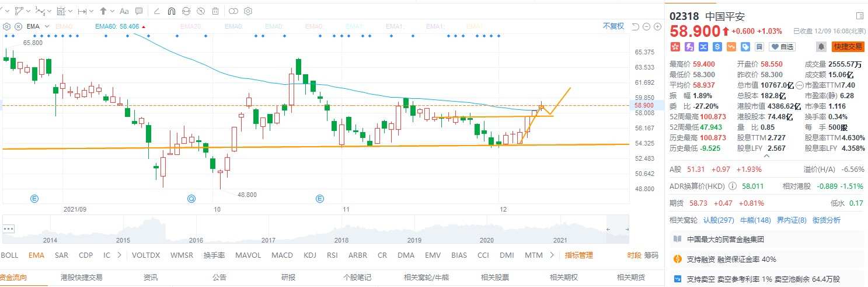Open 指标管理 indicator management
868x287 pixels.
coord(579,255)
